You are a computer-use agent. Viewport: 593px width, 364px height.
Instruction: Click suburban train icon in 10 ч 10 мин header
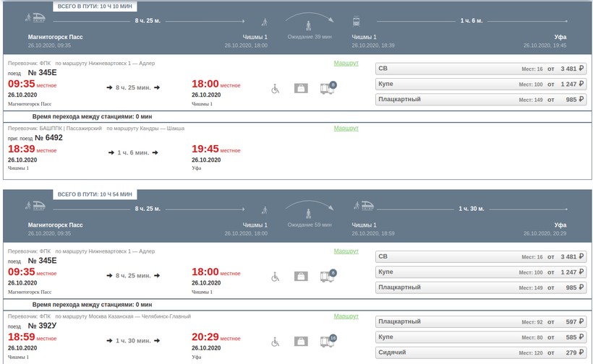pos(356,22)
